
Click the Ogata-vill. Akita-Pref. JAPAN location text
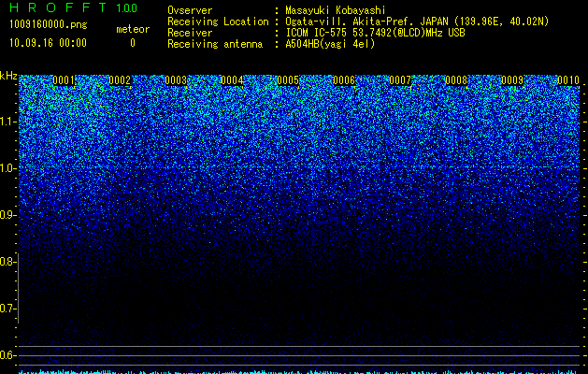(x=417, y=22)
